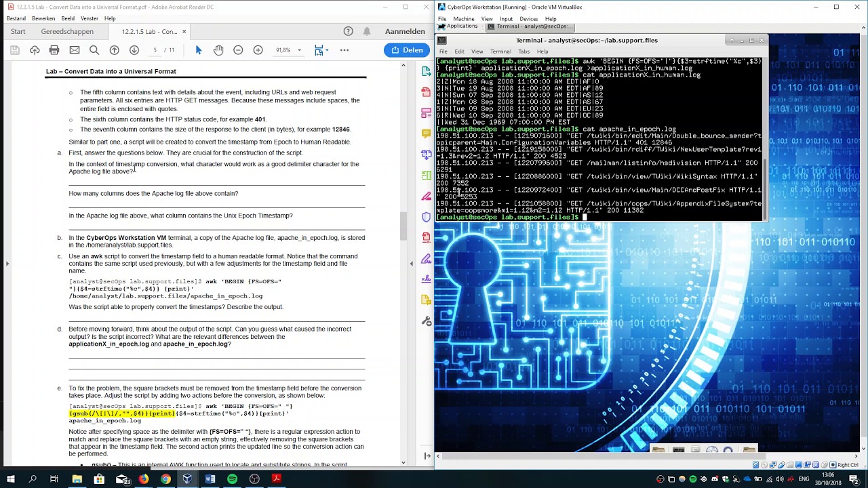Open Windows Start menu

[11, 479]
